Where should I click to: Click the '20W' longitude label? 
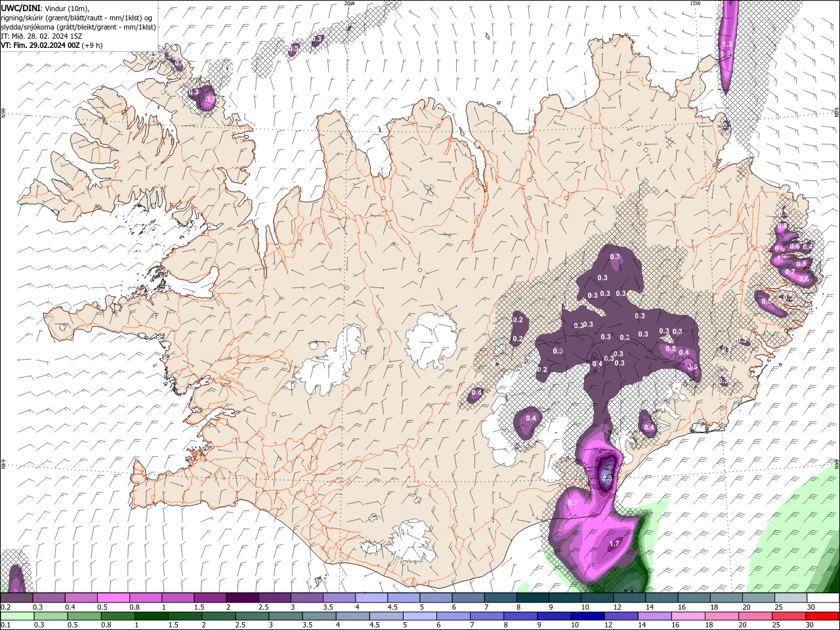click(349, 3)
